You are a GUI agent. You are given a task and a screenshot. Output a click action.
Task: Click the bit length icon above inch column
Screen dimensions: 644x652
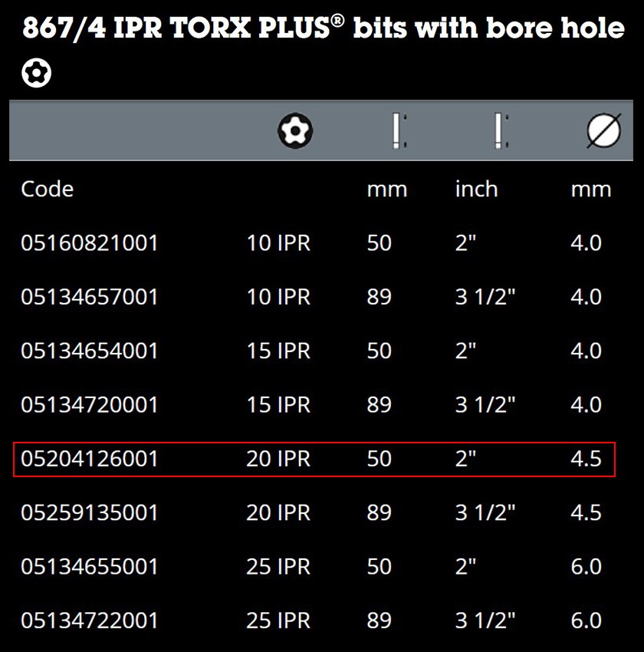pyautogui.click(x=501, y=130)
